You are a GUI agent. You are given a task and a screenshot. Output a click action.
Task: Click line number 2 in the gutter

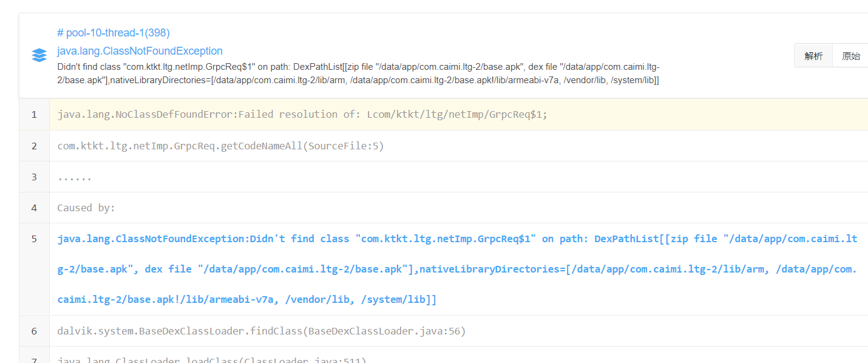34,146
